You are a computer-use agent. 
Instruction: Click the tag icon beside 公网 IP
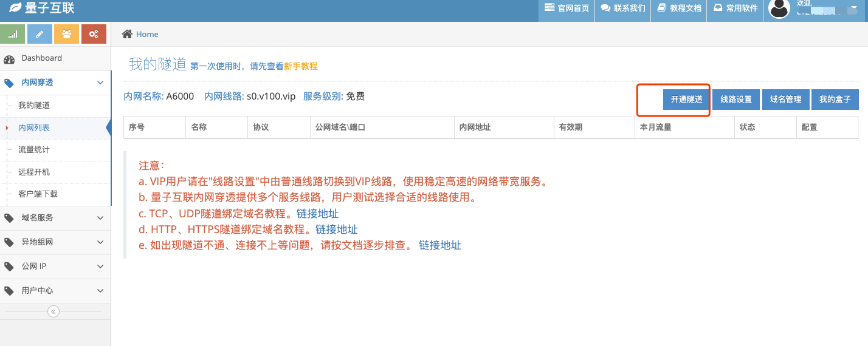click(9, 266)
